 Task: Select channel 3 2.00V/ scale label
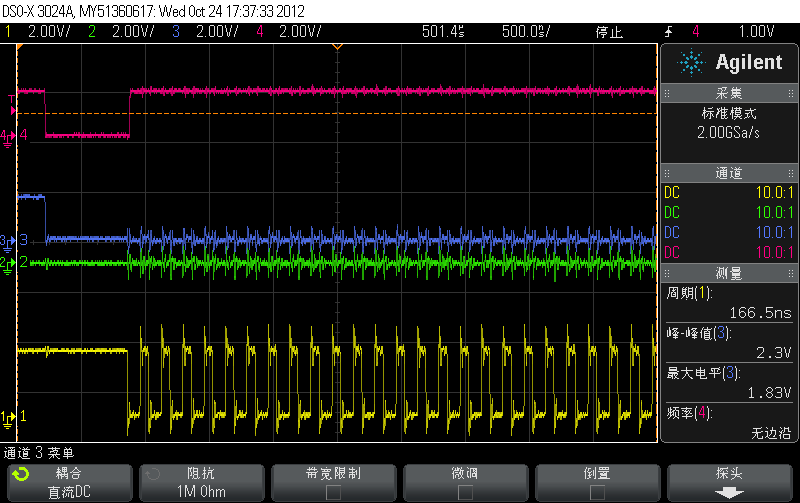pos(217,32)
